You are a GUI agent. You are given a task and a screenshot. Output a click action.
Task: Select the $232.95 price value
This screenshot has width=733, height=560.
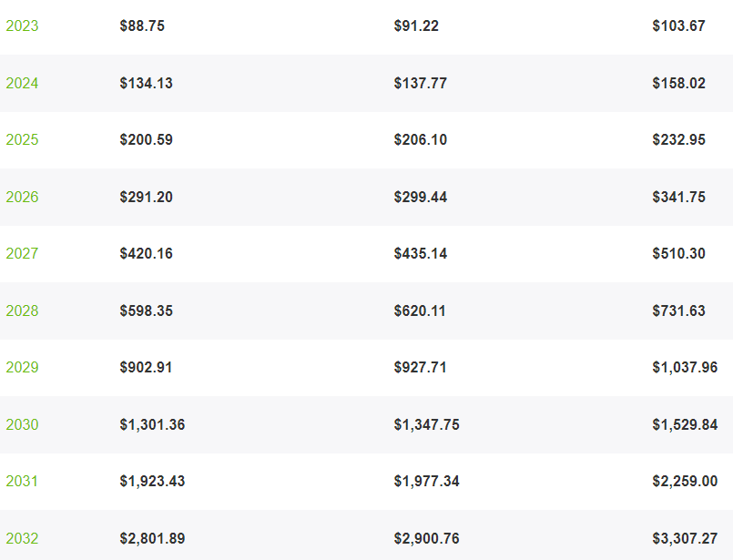click(x=678, y=139)
